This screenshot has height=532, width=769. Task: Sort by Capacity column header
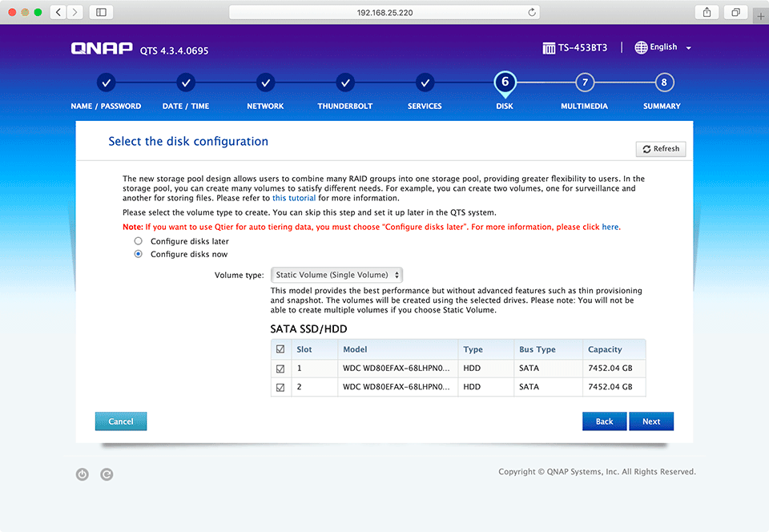[614, 349]
